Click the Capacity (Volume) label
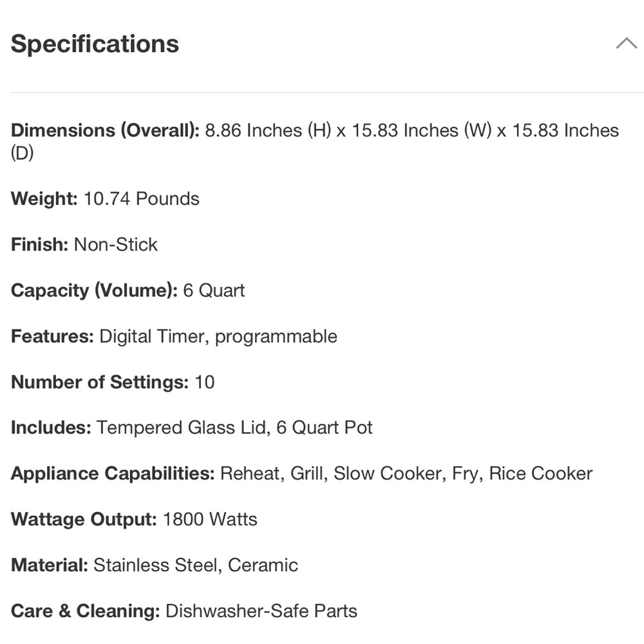Viewport: 644px width, 644px height. 94,290
